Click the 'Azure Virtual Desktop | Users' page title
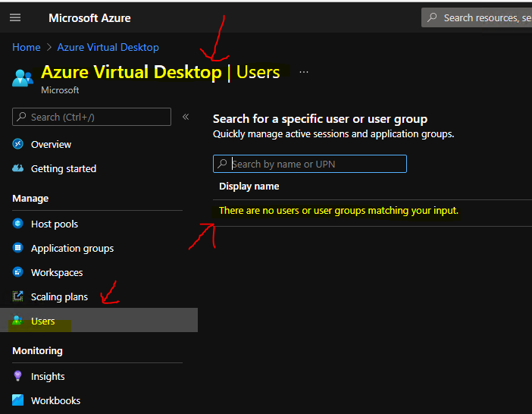 [x=161, y=72]
